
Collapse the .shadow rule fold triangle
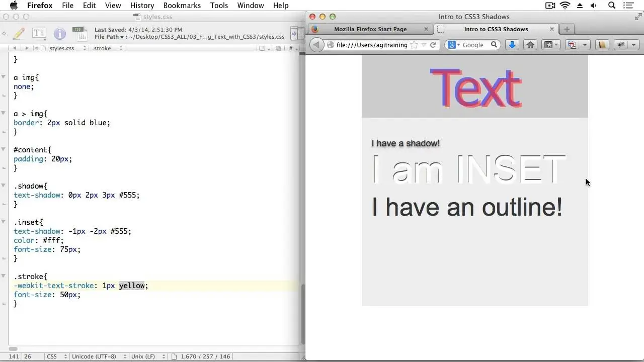click(4, 186)
